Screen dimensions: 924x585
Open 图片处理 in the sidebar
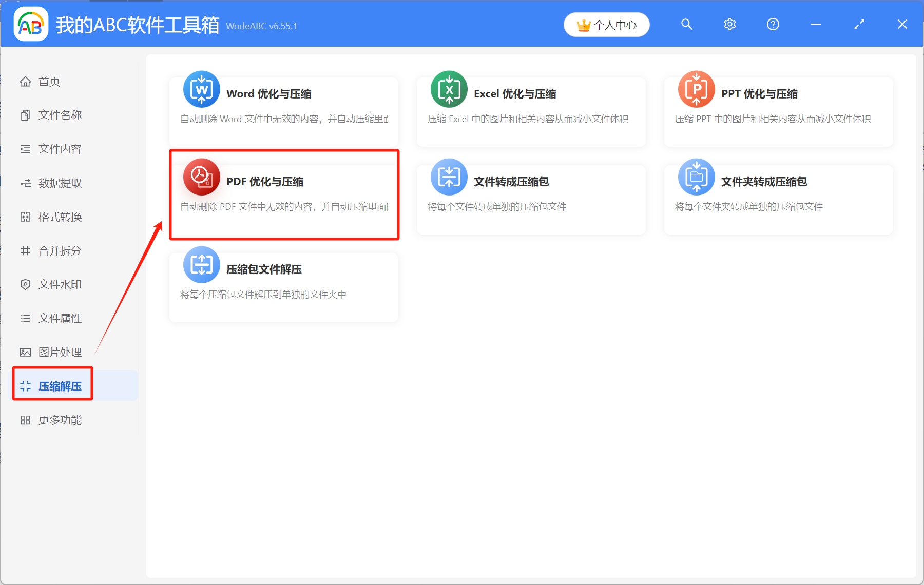(x=59, y=352)
